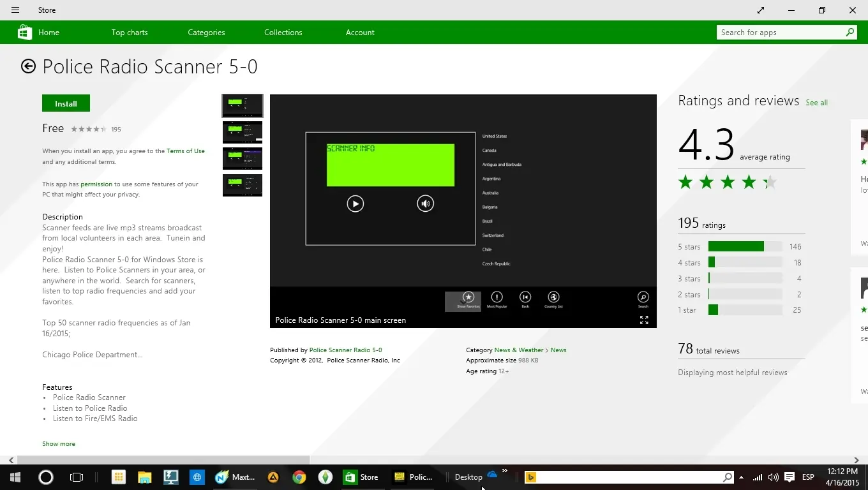Open the News & Weather category link

point(519,350)
